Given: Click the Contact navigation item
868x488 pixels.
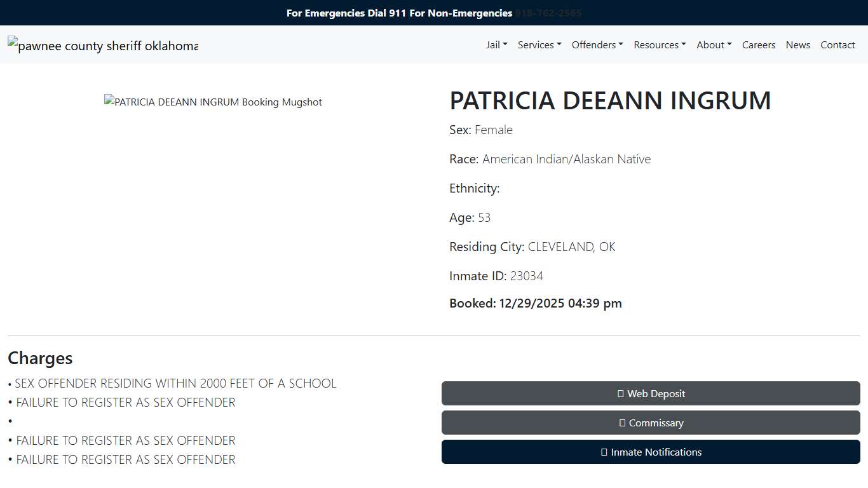Looking at the screenshot, I should 837,44.
